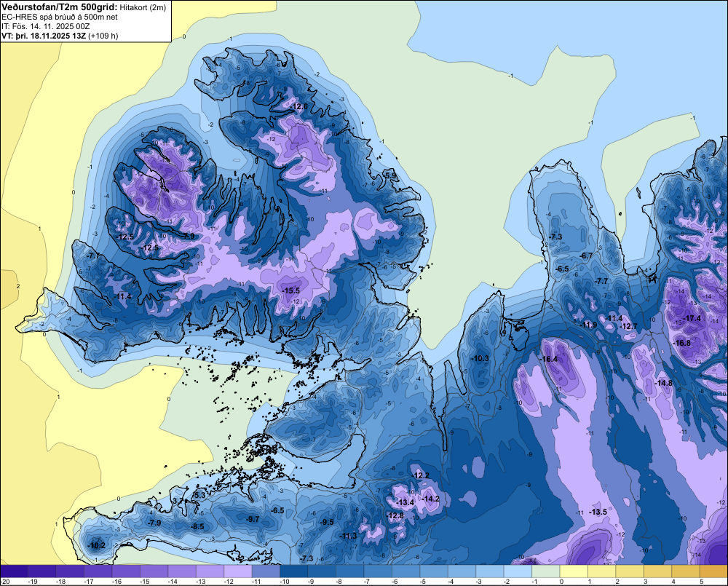Select the initial time 'IT: Fös. 14. 11. 2025 00Z'
This screenshot has width=728, height=586.
click(46, 26)
